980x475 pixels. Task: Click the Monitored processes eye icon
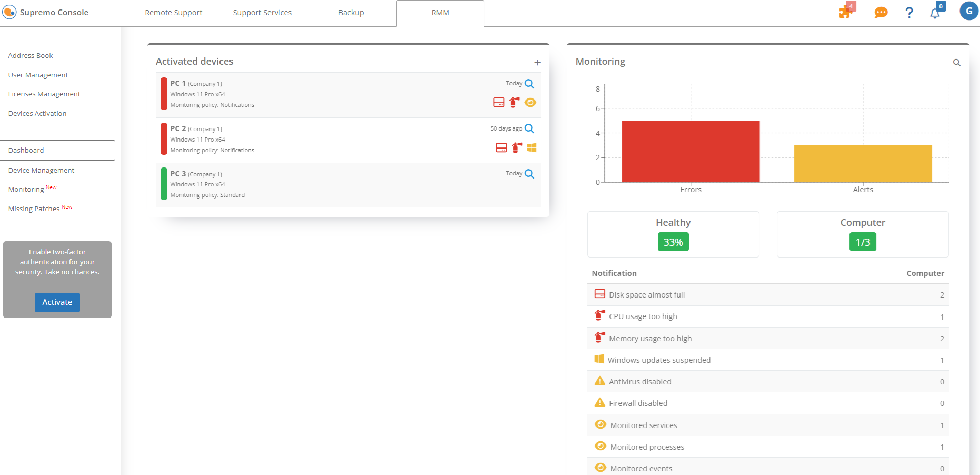601,446
